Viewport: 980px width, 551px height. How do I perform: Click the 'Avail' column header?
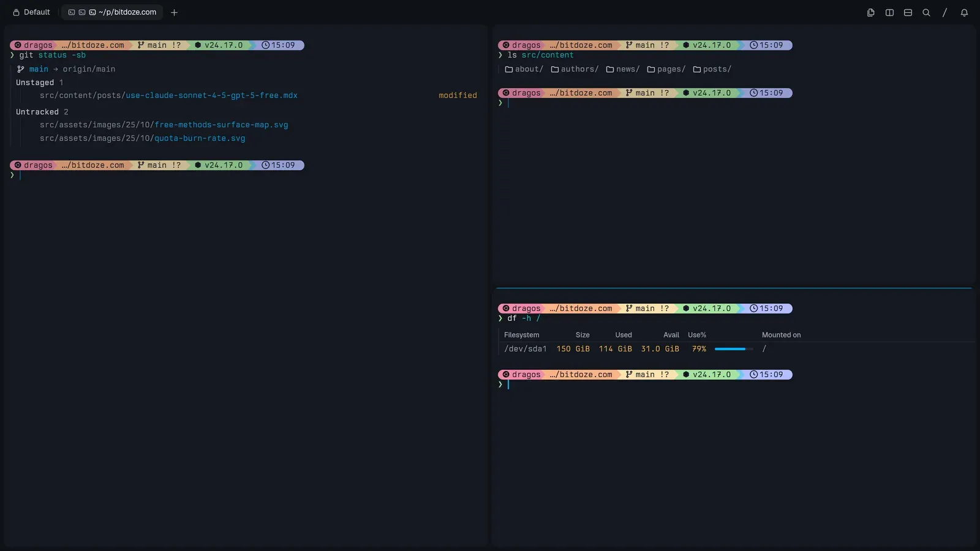click(x=671, y=335)
